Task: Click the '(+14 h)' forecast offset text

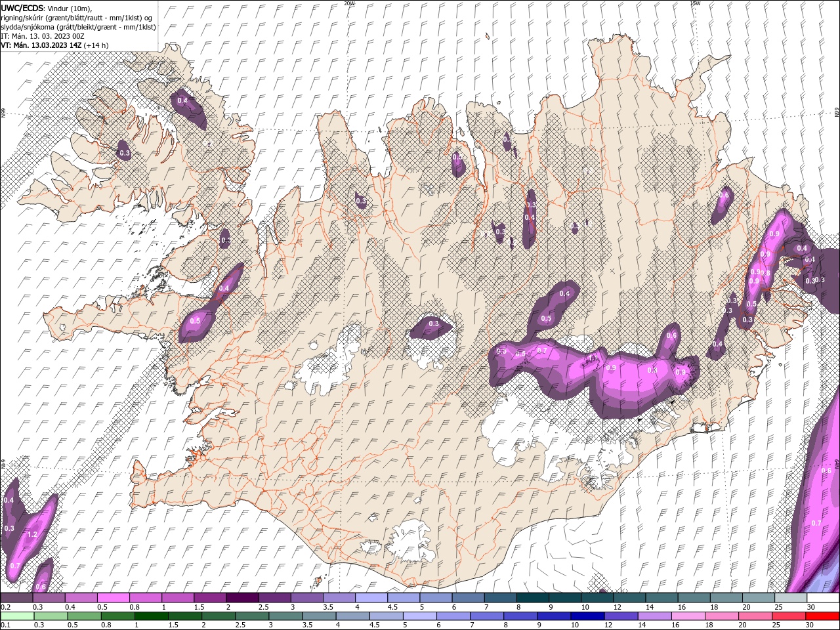Action: pyautogui.click(x=96, y=45)
